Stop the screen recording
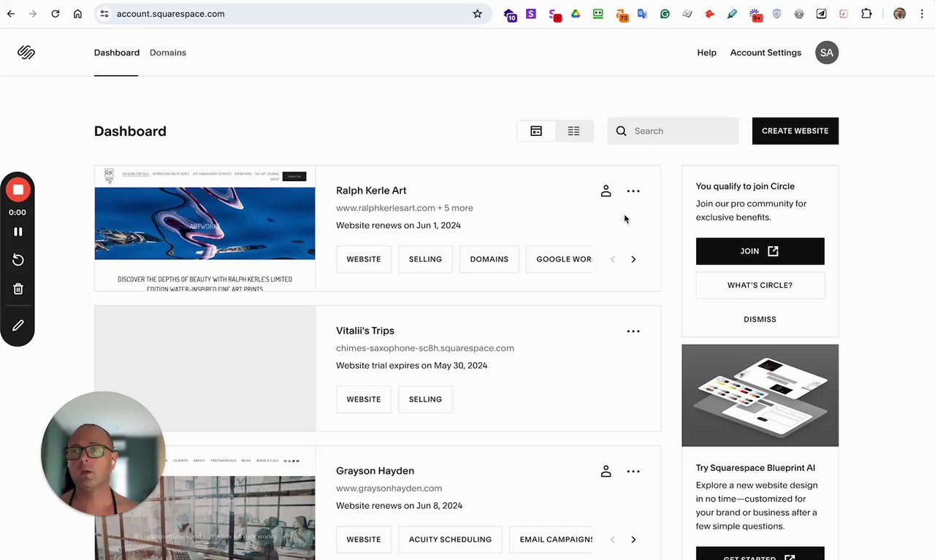The image size is (935, 560). (x=18, y=190)
